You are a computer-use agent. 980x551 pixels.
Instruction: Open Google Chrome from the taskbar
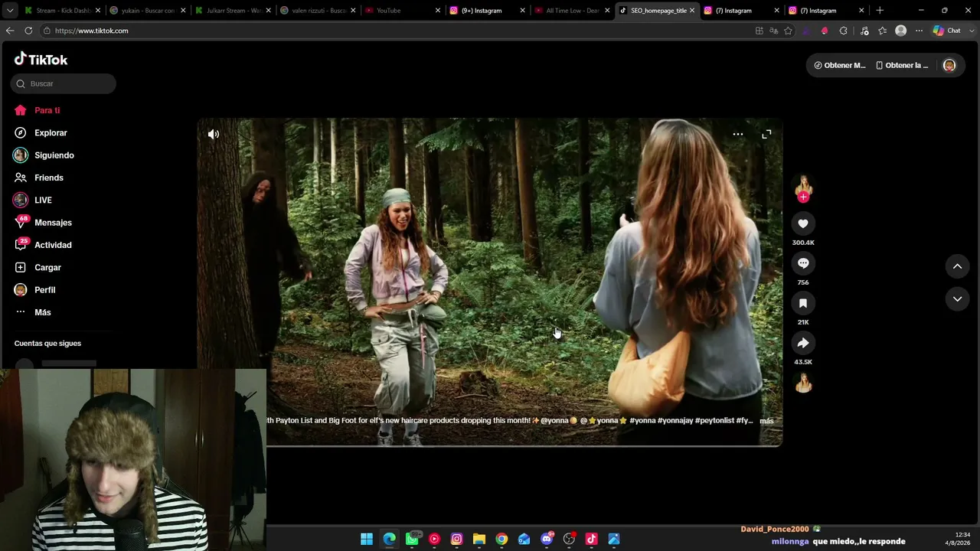(501, 540)
